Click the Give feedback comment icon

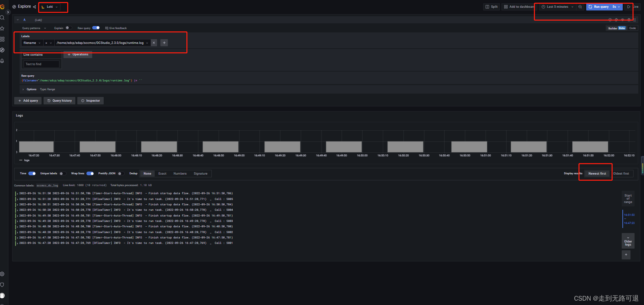pos(107,28)
